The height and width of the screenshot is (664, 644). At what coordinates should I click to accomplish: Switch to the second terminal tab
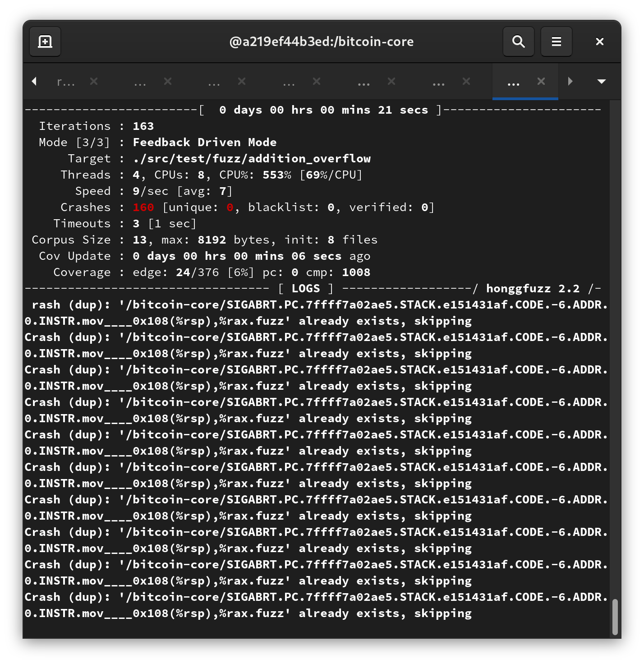140,81
